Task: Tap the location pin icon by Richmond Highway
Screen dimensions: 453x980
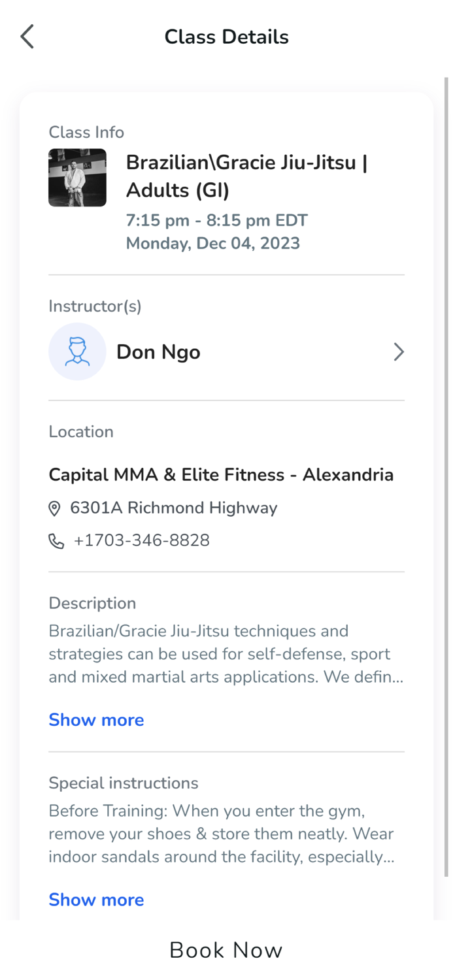Action: pyautogui.click(x=56, y=508)
